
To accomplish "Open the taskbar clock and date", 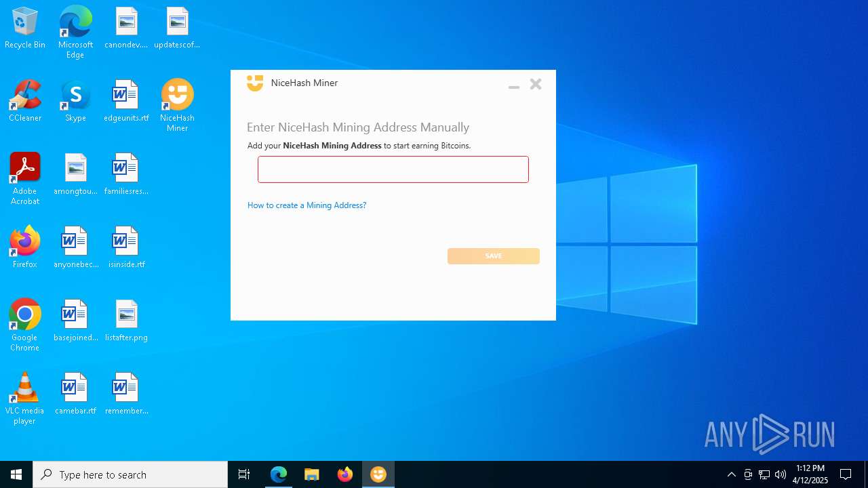I will click(x=810, y=474).
